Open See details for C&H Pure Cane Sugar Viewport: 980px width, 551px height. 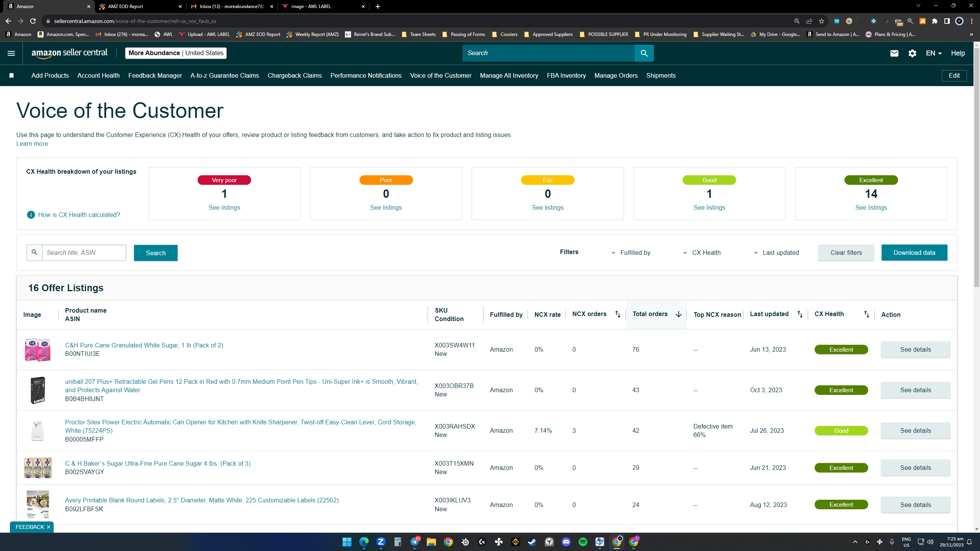915,349
